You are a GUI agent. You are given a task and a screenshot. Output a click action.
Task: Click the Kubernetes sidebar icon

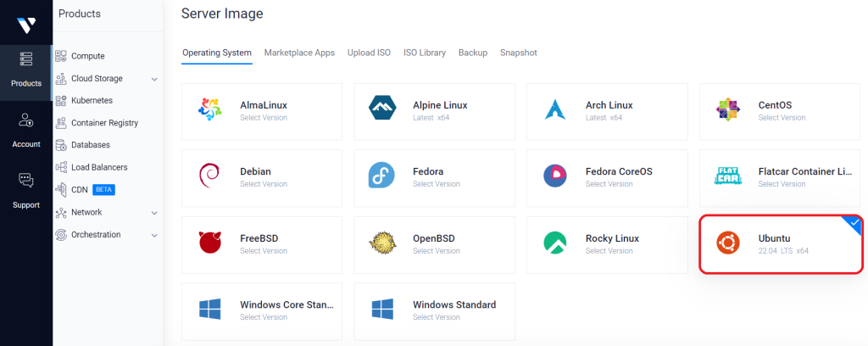click(61, 101)
